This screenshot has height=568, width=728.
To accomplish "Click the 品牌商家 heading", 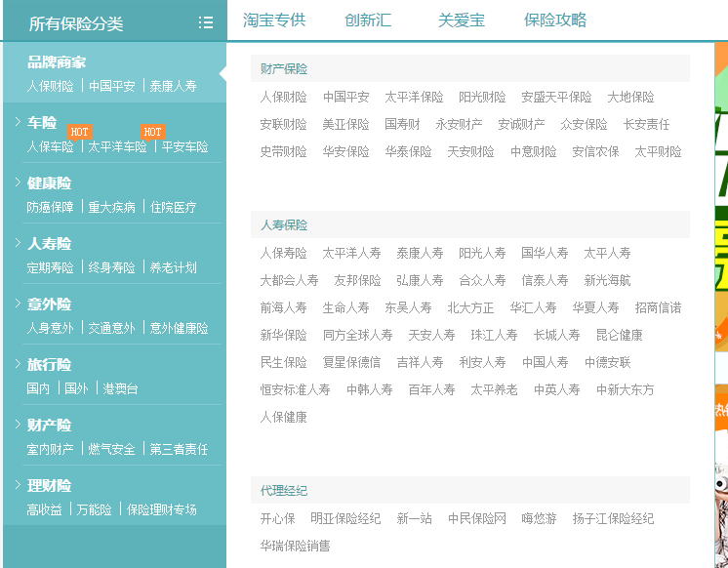I will point(57,61).
